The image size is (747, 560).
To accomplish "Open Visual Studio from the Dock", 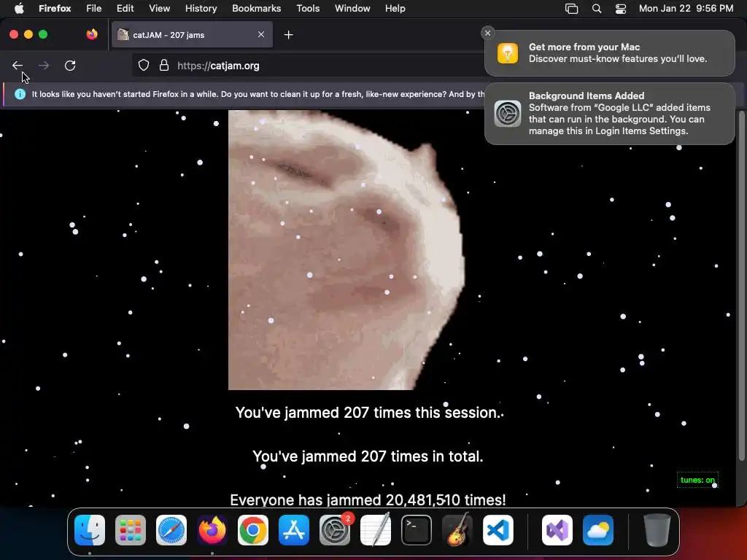I will (557, 530).
